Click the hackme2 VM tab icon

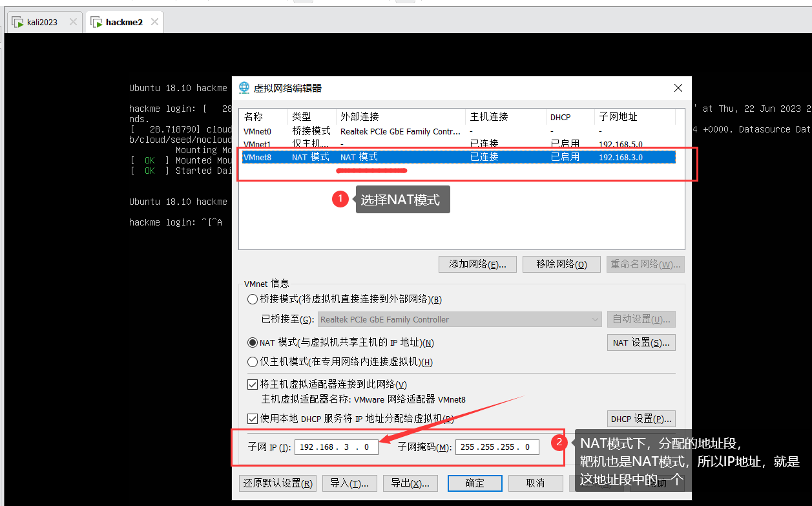tap(97, 23)
